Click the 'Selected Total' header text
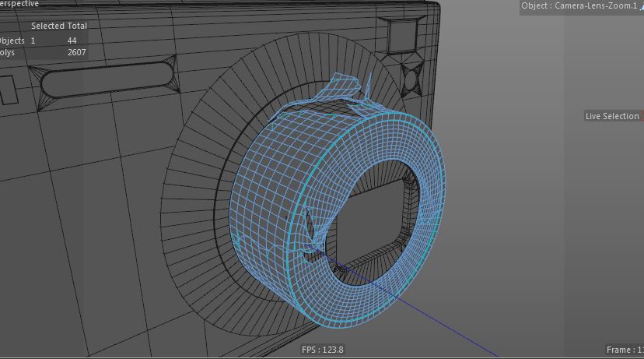 pos(59,26)
